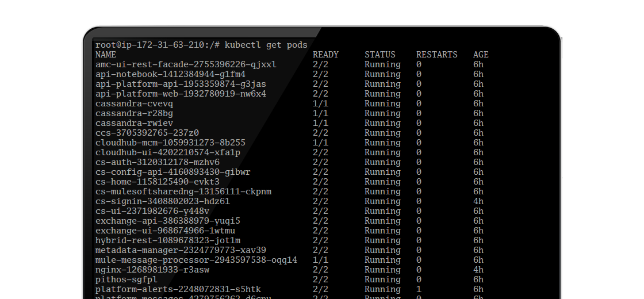Select pod mule-message-processor-2943597538-oqq14
The height and width of the screenshot is (299, 644).
pos(196,260)
